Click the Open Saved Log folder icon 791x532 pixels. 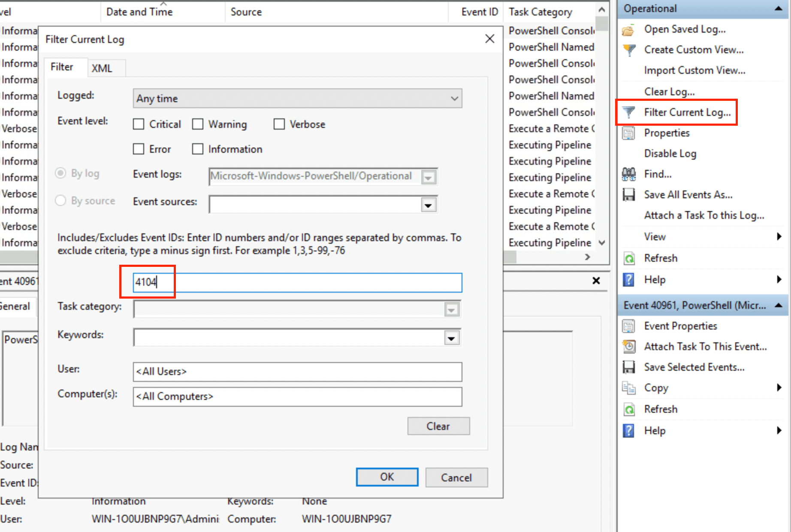(628, 30)
